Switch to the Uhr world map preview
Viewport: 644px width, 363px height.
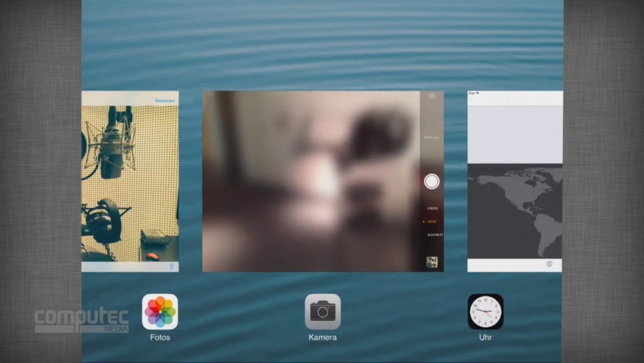[515, 181]
